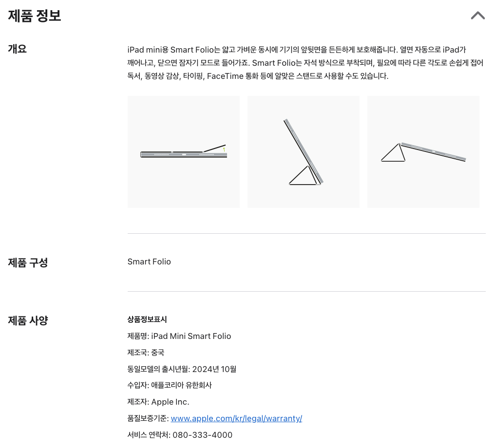
Task: Click the 제품 정보 section heading
Action: click(35, 16)
